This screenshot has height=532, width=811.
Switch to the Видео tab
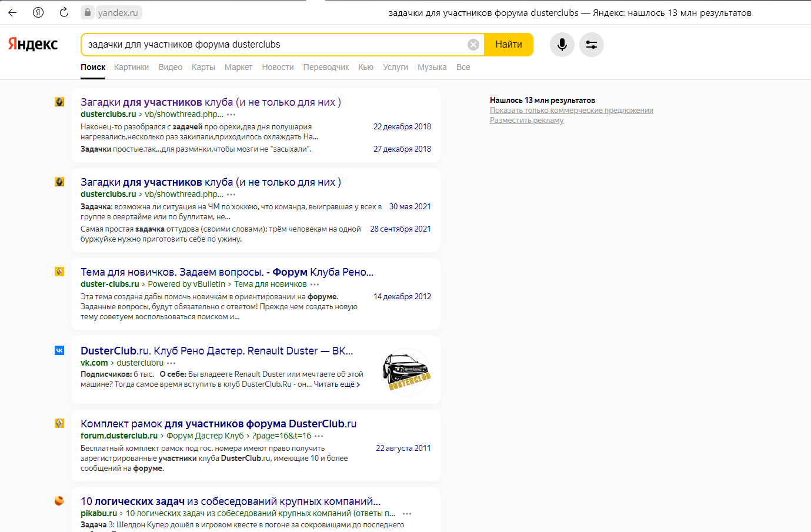point(170,67)
